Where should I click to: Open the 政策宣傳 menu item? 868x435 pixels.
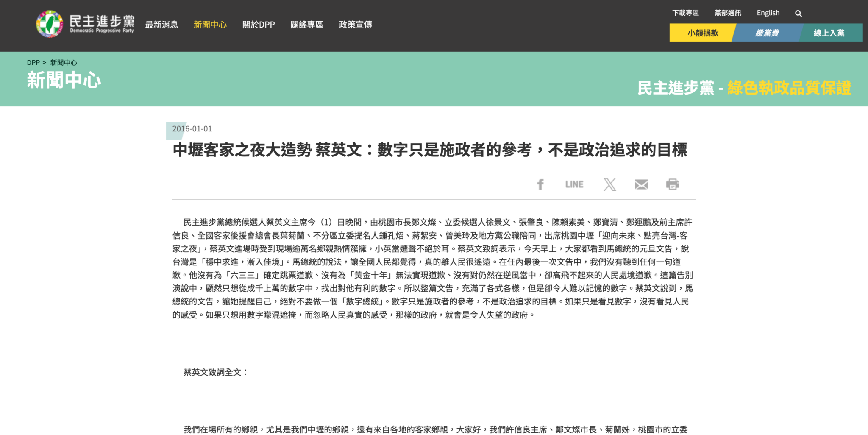pos(355,25)
